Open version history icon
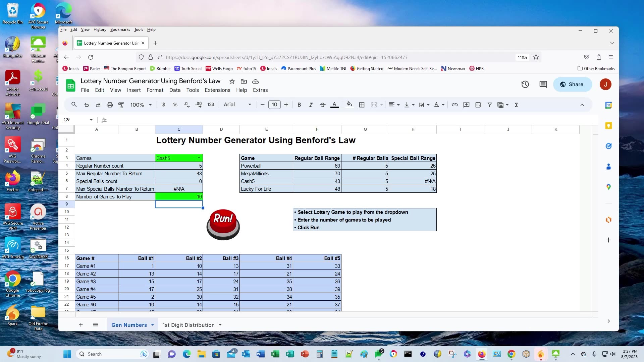644x362 pixels. click(x=525, y=84)
